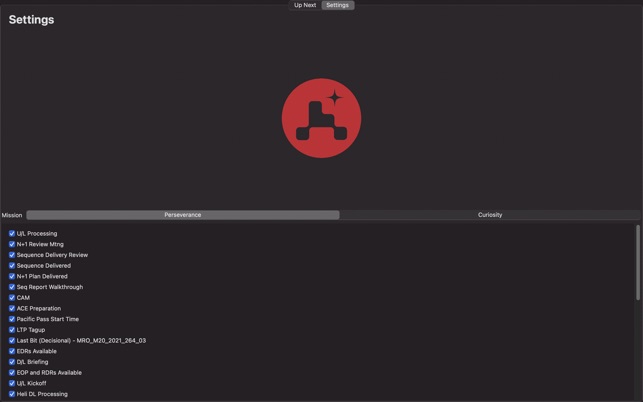Uncheck the U/L Processing checkbox
This screenshot has height=402, width=643.
pyautogui.click(x=12, y=233)
